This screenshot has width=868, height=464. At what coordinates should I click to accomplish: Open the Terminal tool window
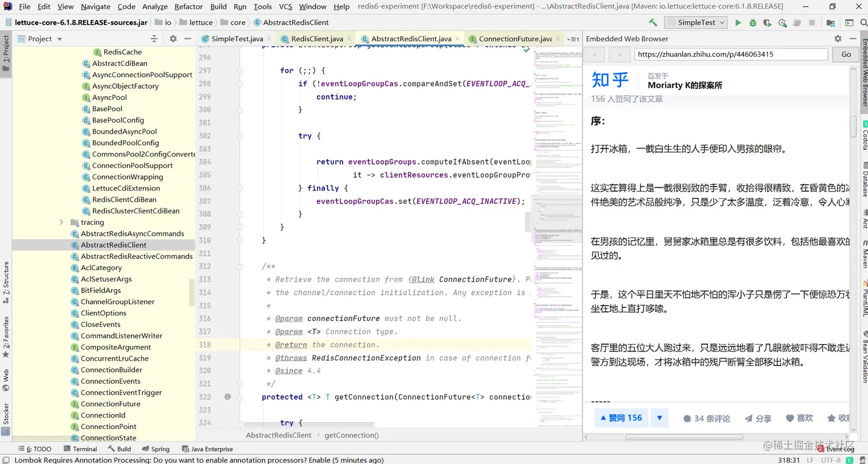[x=80, y=449]
